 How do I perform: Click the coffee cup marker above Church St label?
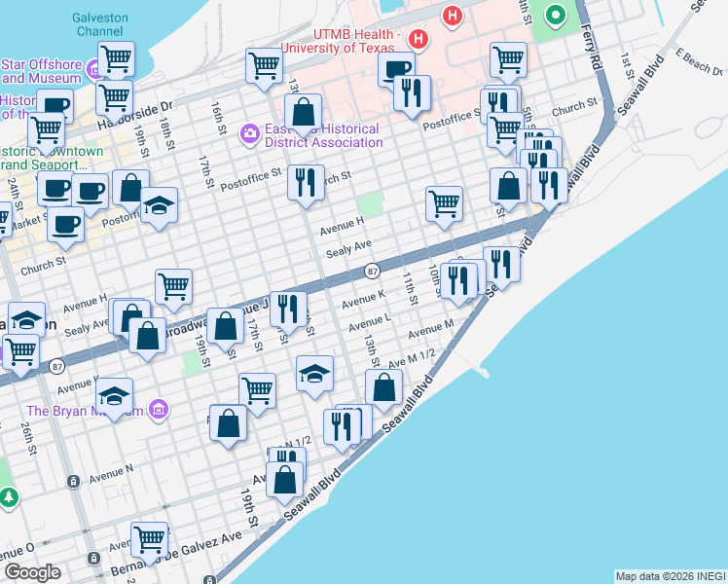[x=65, y=225]
